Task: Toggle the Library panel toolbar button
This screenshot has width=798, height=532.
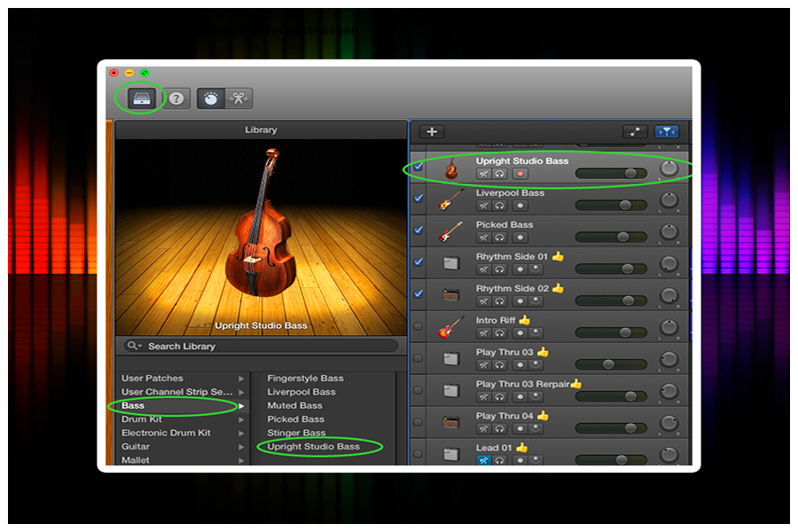Action: tap(142, 98)
